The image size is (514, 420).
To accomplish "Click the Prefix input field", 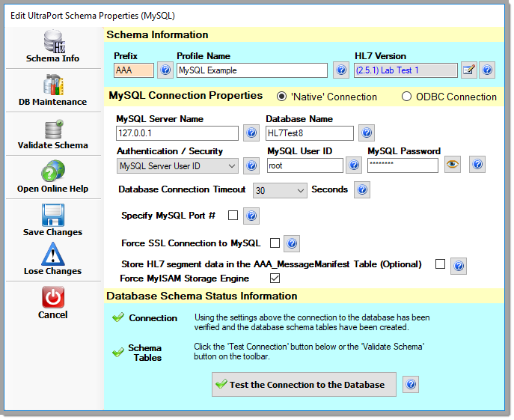I will tap(134, 70).
